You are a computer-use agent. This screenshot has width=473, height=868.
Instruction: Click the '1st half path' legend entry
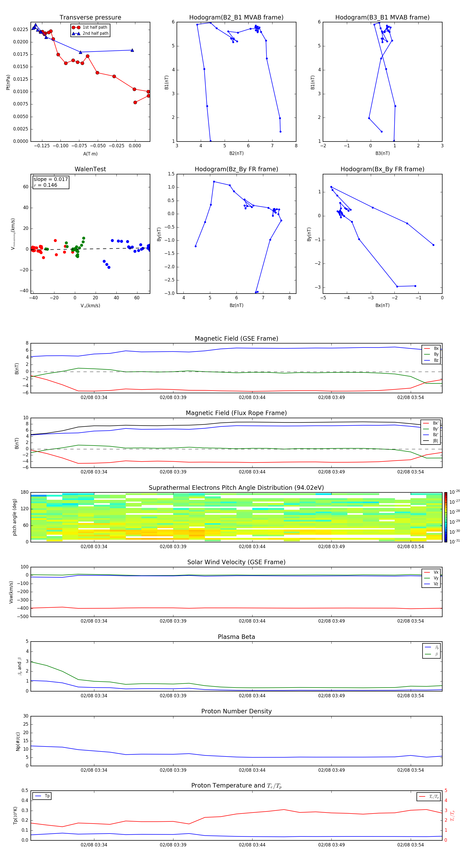(x=90, y=27)
